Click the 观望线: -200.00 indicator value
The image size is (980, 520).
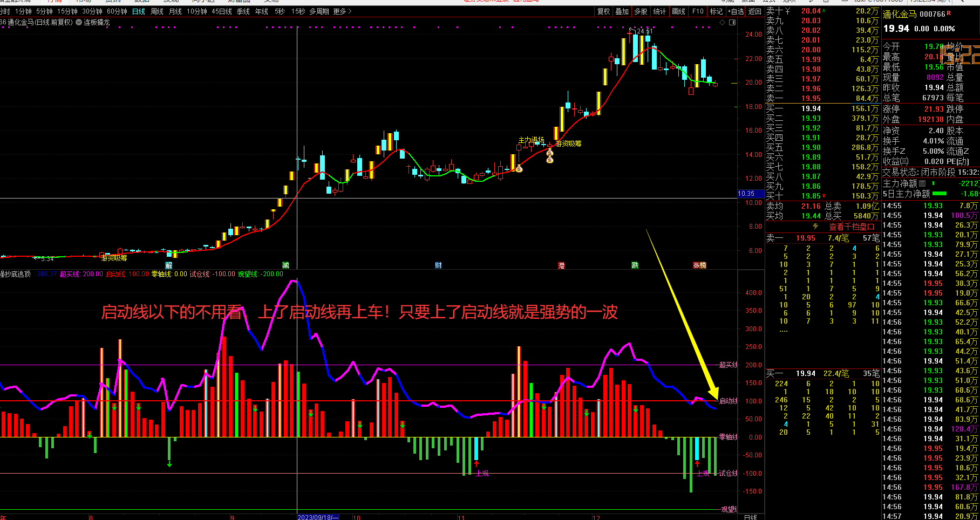(x=261, y=274)
